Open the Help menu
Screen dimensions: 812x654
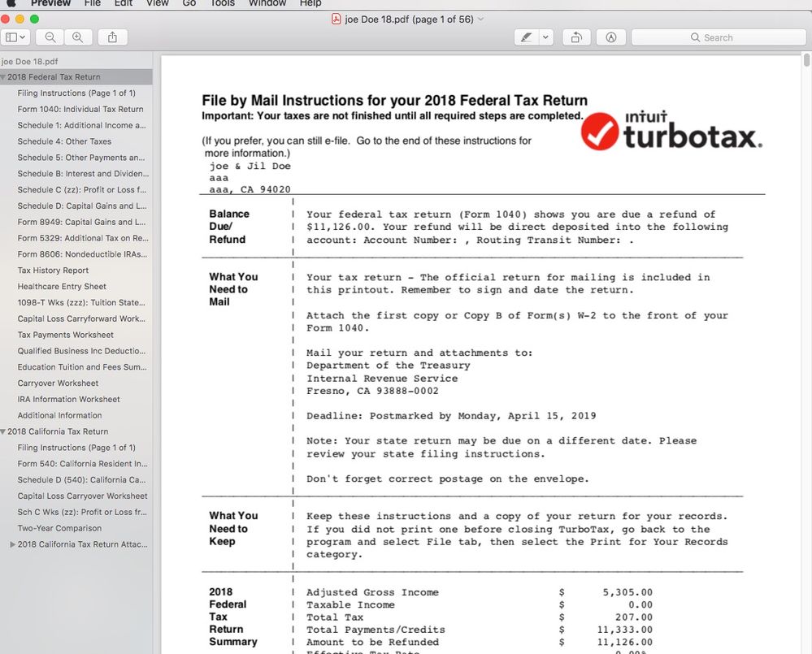(x=310, y=3)
